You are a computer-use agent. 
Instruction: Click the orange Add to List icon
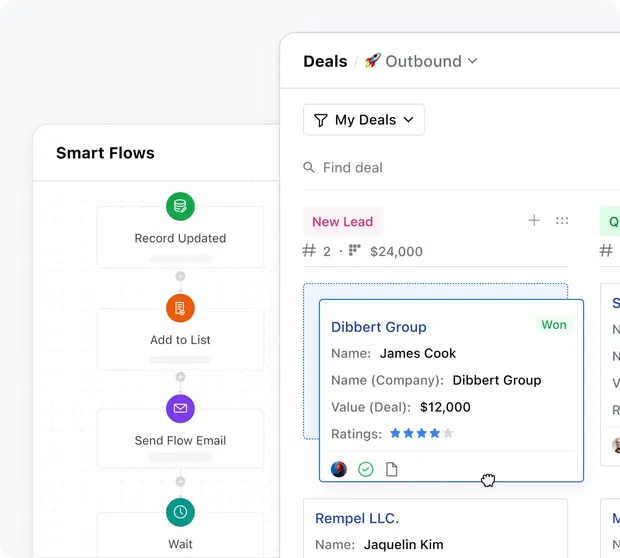[x=180, y=308]
